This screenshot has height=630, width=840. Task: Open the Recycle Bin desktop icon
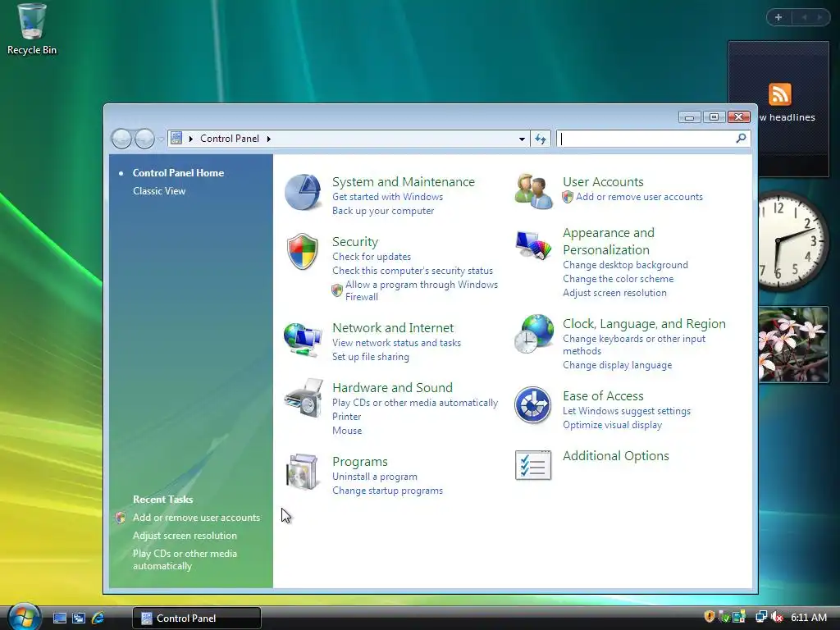tap(32, 30)
